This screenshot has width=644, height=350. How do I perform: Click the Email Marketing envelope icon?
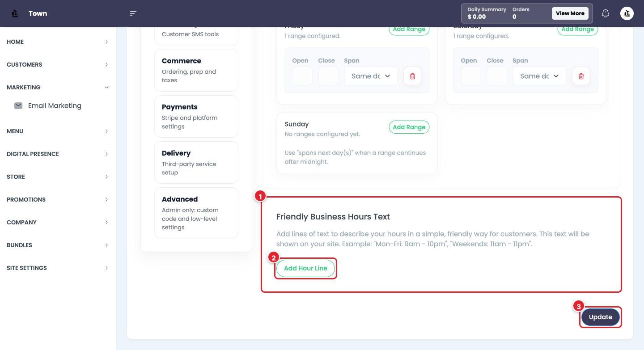tap(18, 105)
